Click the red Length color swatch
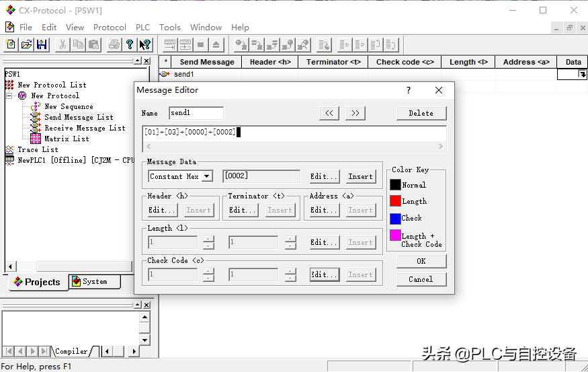Viewport: 588px width, 372px height. (395, 201)
